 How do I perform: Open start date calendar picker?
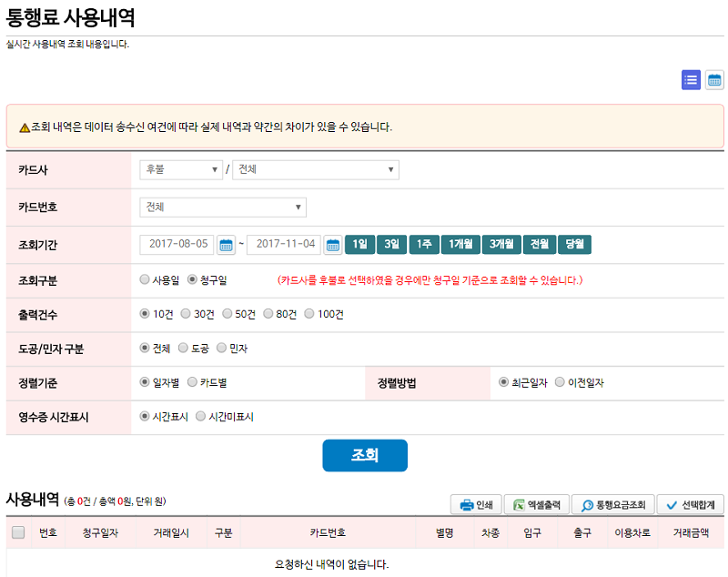[226, 245]
